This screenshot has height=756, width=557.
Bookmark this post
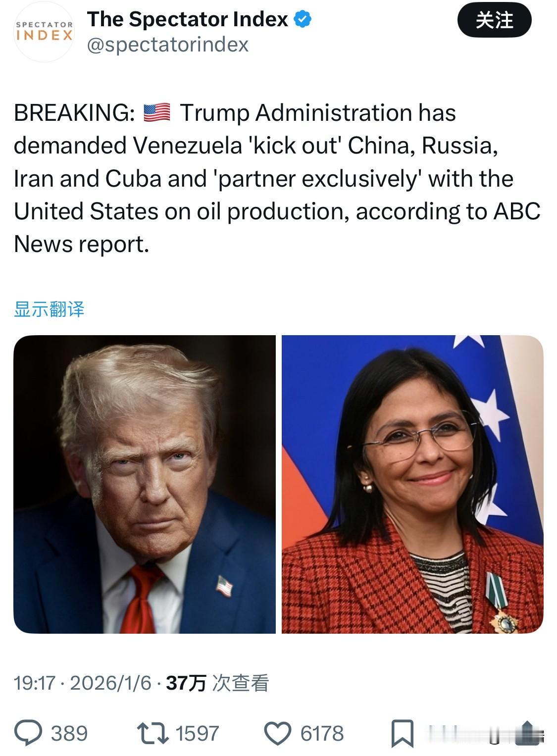coord(403,734)
